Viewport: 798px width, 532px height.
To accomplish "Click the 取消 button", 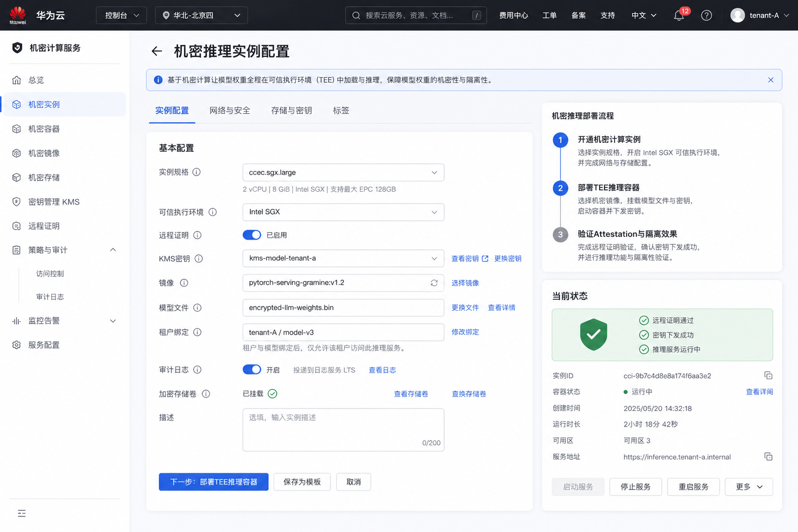I will (353, 482).
